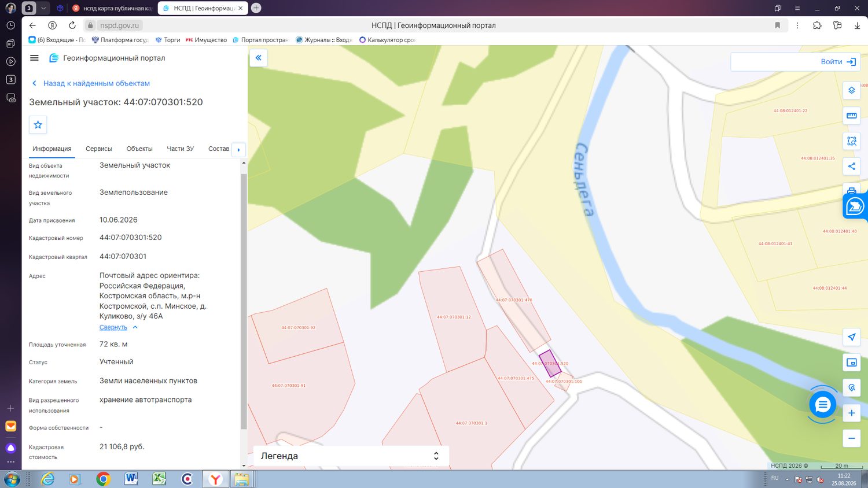Go back via Назад к найденным объектам
The image size is (868, 488).
point(90,83)
